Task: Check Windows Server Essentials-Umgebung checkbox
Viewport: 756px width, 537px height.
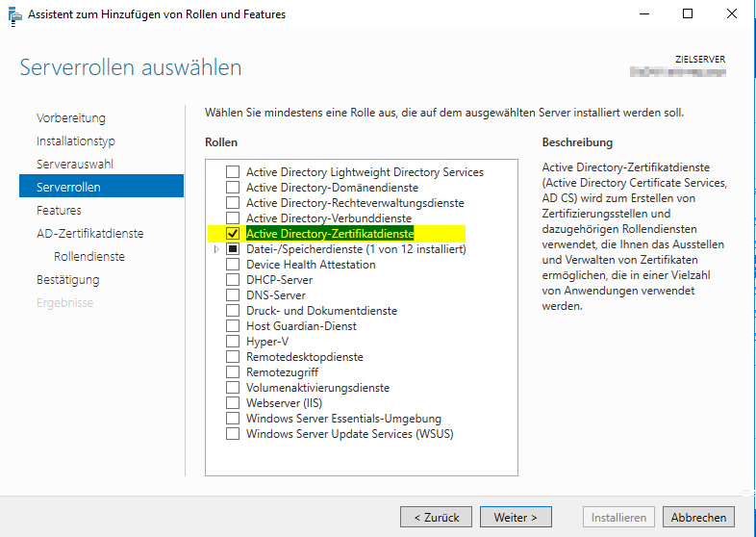Action: (233, 419)
